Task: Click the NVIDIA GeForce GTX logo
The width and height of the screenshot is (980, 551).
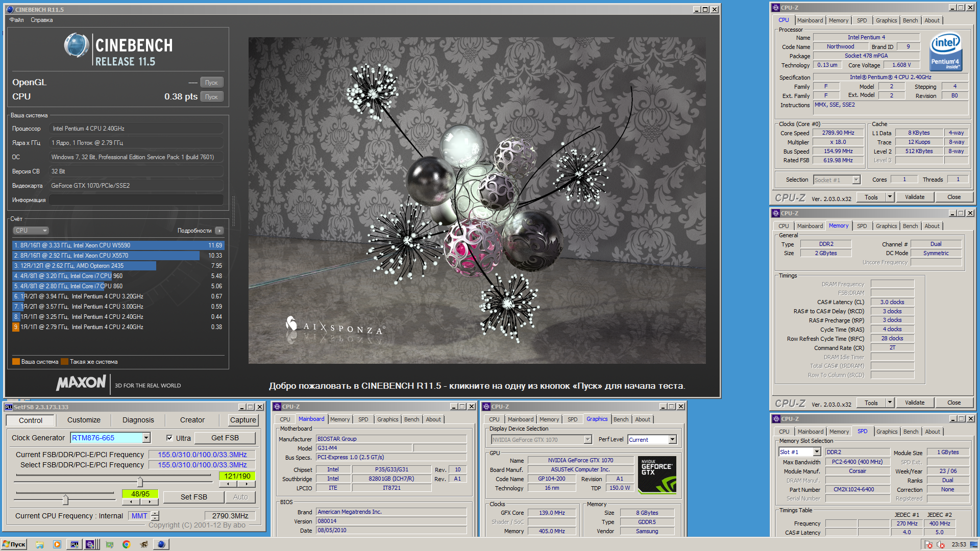Action: (x=657, y=475)
